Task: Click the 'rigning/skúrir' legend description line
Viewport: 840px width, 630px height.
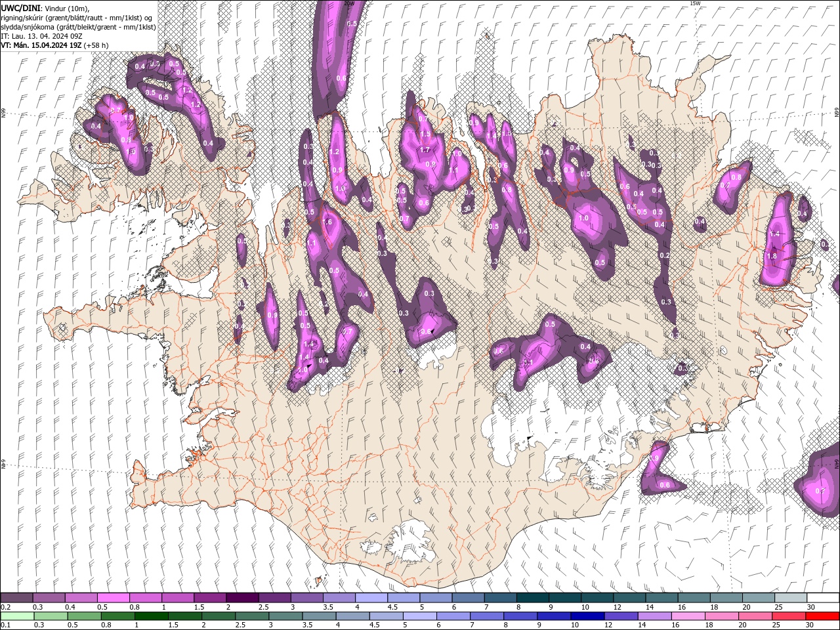Action: [x=77, y=18]
